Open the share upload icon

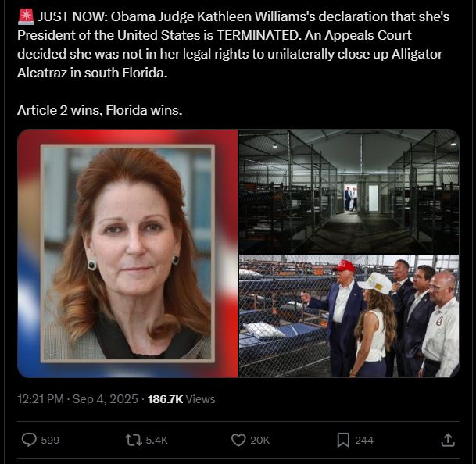[x=448, y=440]
